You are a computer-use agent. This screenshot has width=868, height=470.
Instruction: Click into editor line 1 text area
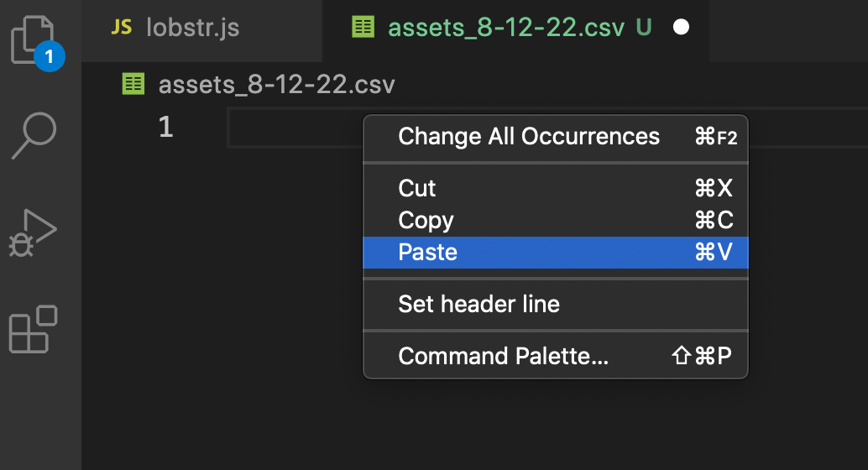[x=294, y=128]
